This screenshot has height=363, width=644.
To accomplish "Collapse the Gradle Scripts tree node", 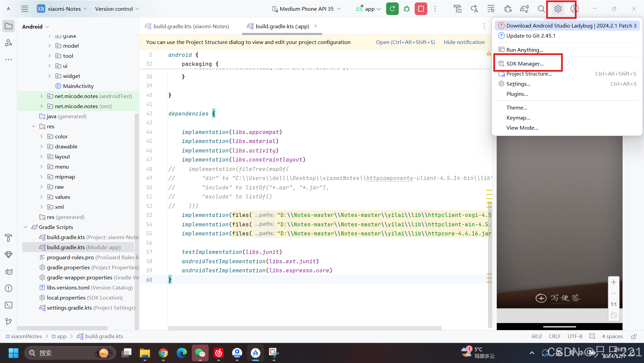I will tap(25, 227).
